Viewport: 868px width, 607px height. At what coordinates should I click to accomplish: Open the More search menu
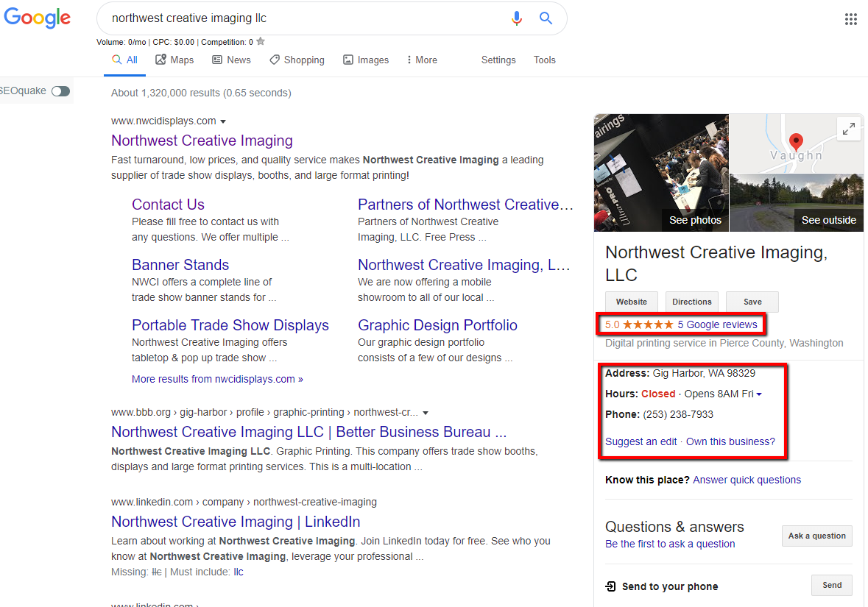click(422, 60)
